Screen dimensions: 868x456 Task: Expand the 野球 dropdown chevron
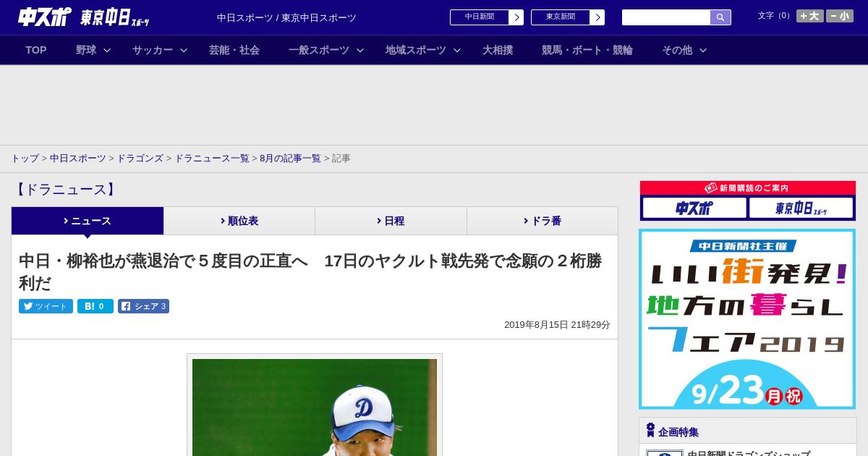(x=107, y=50)
